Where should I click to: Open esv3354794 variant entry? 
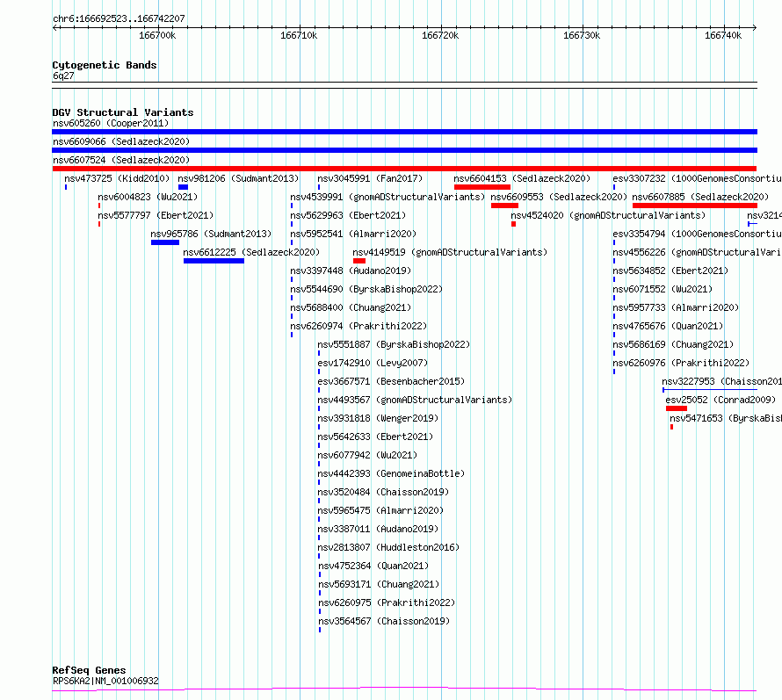click(x=698, y=234)
